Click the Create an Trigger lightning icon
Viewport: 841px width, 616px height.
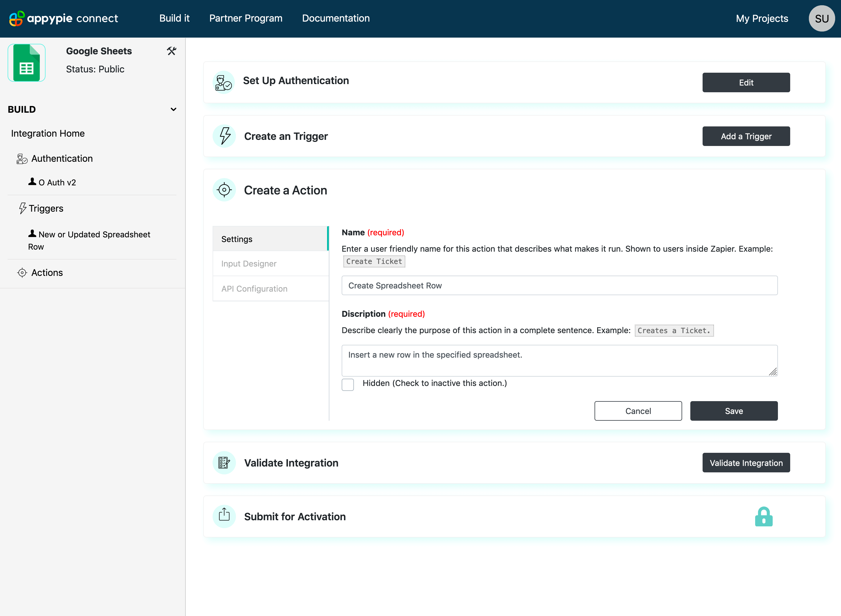point(224,136)
